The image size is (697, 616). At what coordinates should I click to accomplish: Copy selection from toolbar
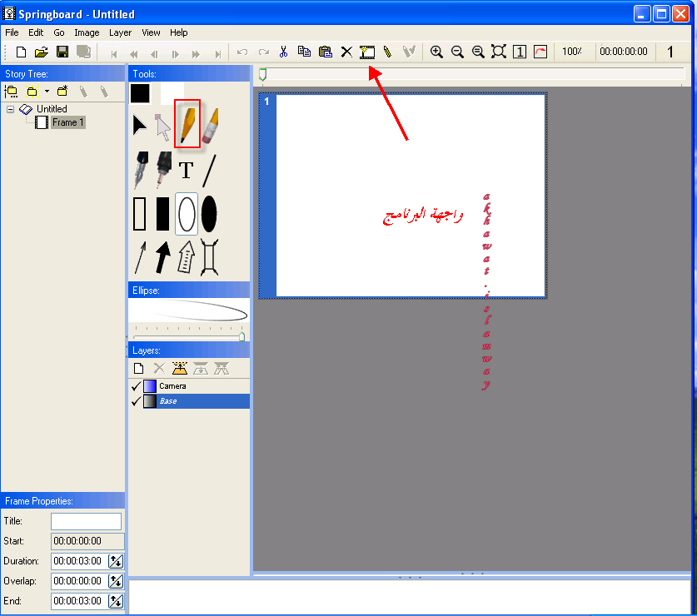(x=304, y=52)
